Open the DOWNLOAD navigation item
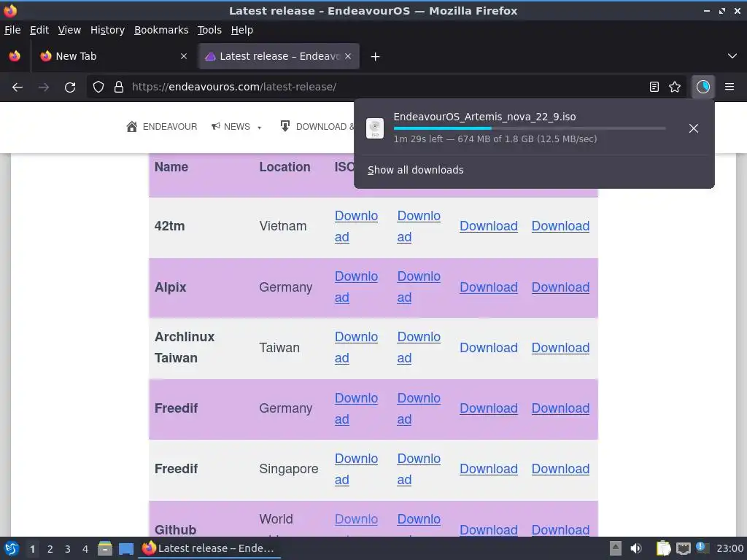747x560 pixels. (318, 127)
